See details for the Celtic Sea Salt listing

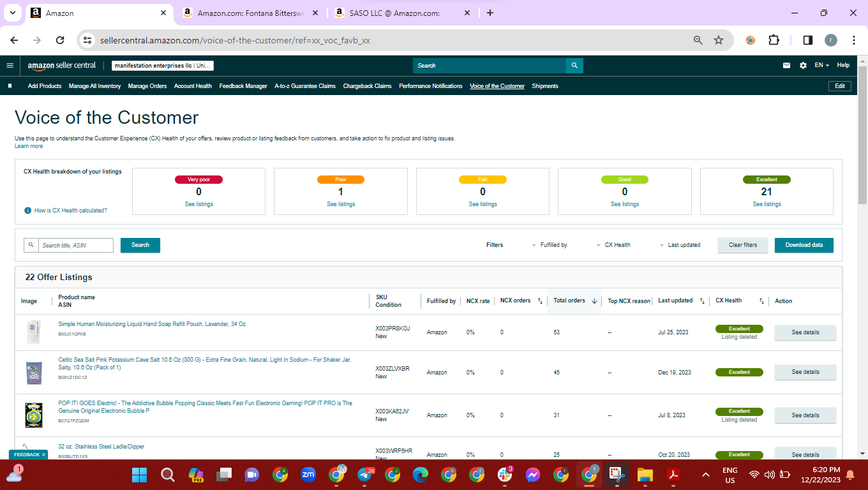click(805, 372)
